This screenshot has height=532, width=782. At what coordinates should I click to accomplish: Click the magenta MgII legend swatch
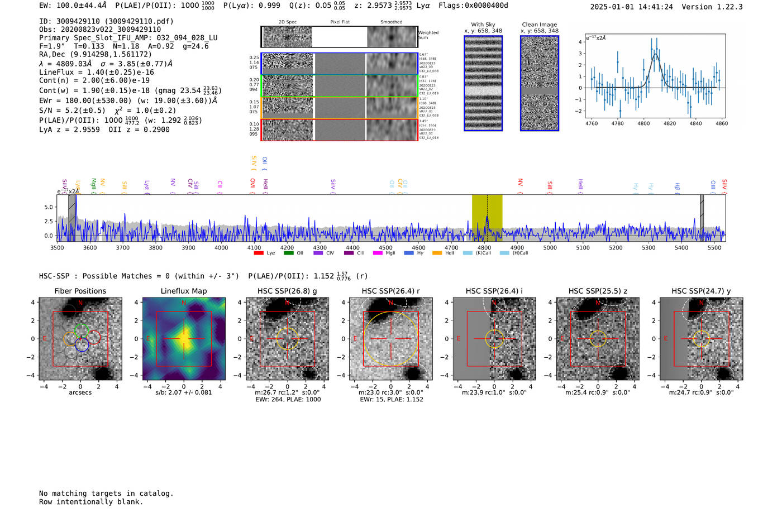point(378,253)
